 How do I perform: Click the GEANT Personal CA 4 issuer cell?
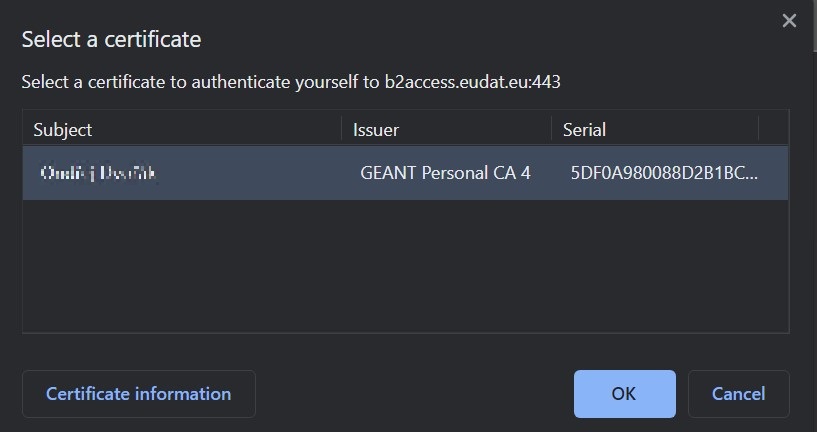click(445, 173)
